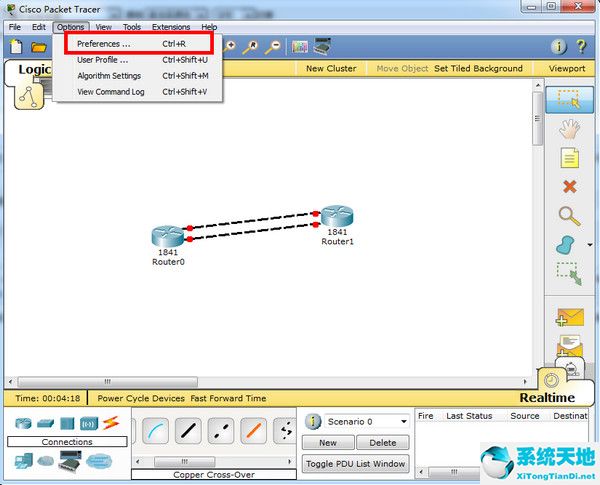Pick the Copper Straight-Through solid cable
The width and height of the screenshot is (600, 485).
click(188, 431)
